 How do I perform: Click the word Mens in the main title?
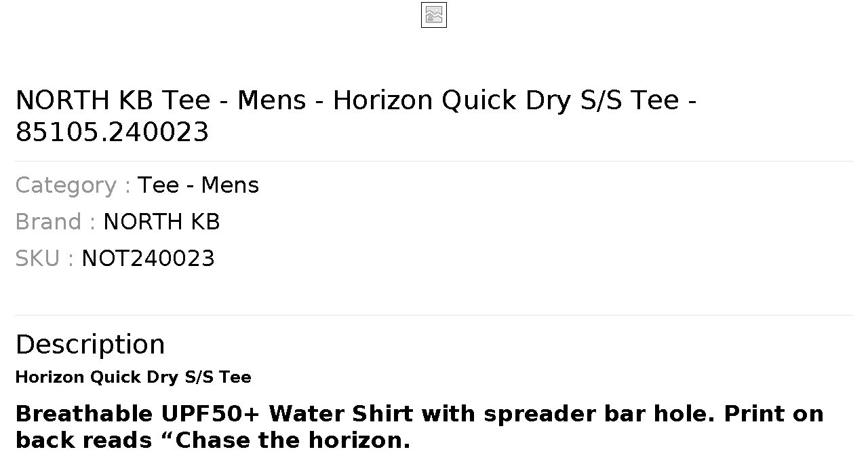click(x=271, y=100)
